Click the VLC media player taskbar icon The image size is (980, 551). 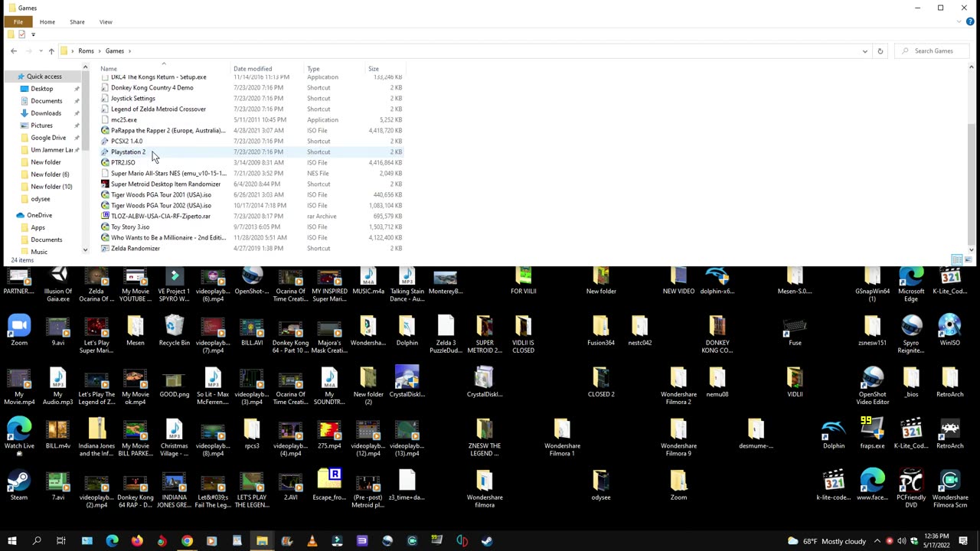point(312,541)
